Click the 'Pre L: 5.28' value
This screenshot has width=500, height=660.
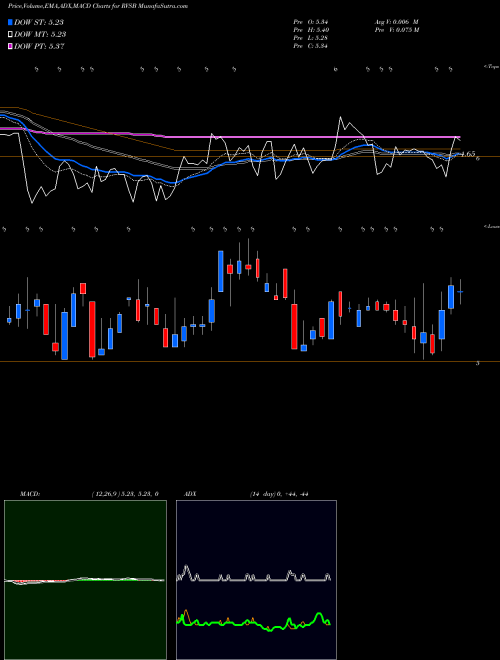311,38
